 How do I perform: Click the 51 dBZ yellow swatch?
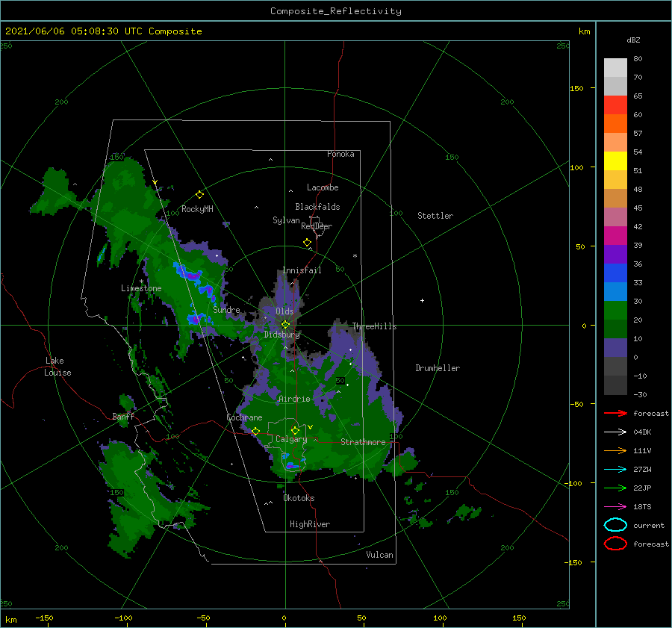615,161
